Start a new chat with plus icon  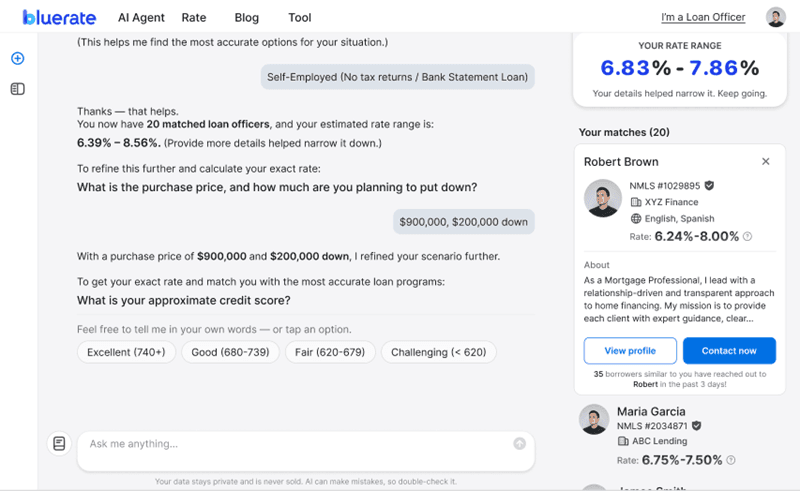tap(17, 58)
